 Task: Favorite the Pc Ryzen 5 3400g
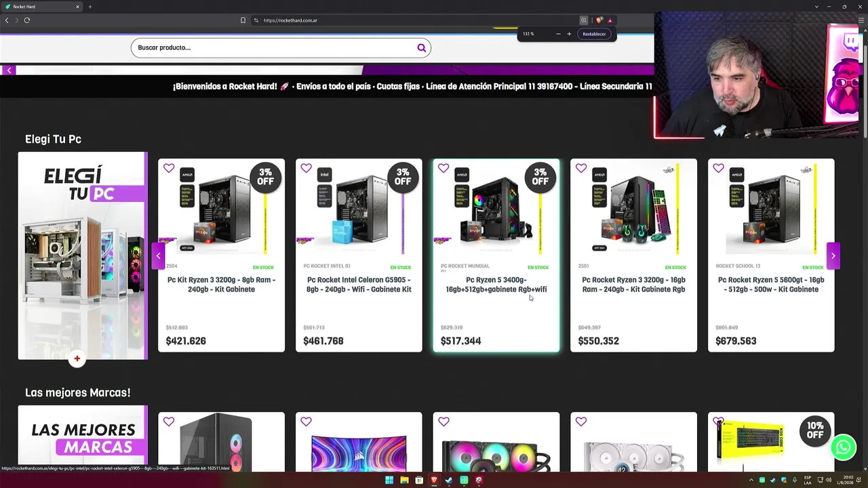[443, 168]
